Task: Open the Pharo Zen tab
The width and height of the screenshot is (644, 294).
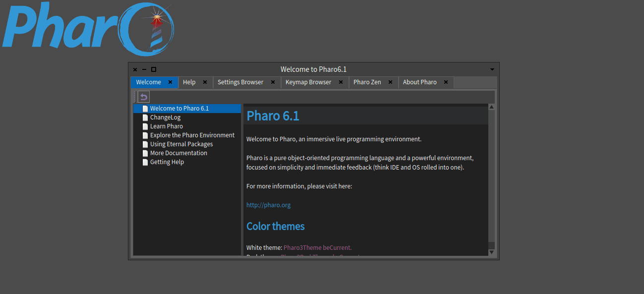Action: pyautogui.click(x=367, y=82)
